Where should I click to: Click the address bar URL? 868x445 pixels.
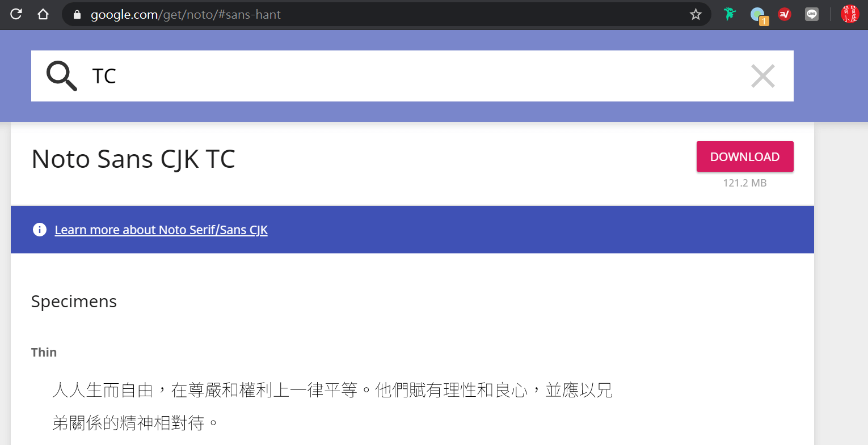pos(186,15)
